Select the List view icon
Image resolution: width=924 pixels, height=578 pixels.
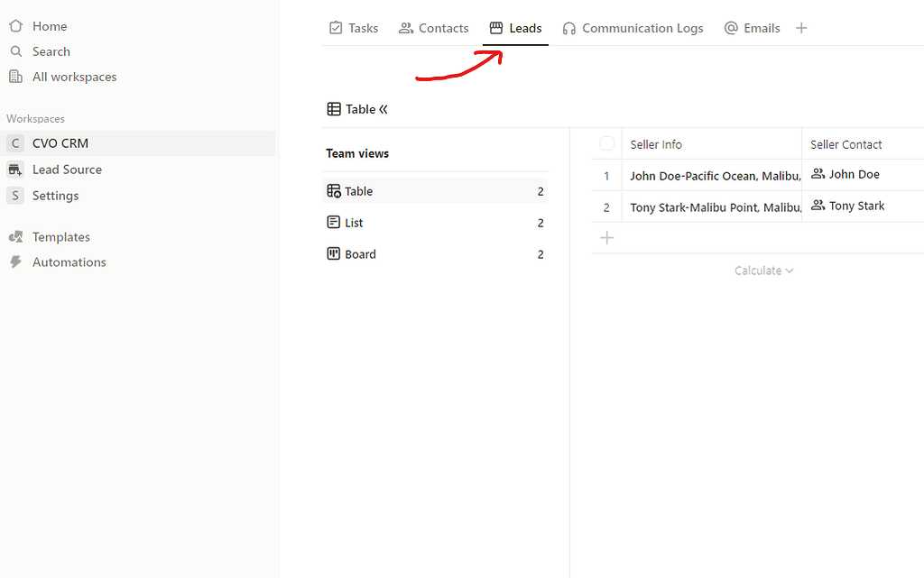tap(334, 222)
